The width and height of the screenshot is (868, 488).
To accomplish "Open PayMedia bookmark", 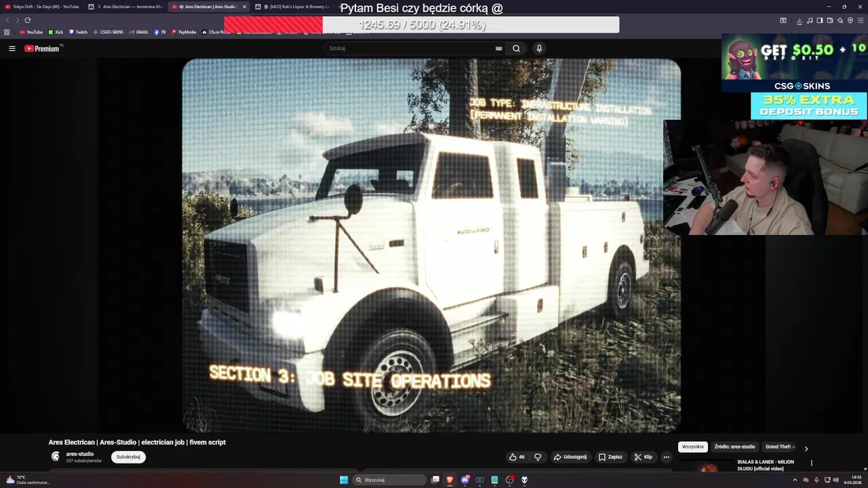I will [x=184, y=32].
